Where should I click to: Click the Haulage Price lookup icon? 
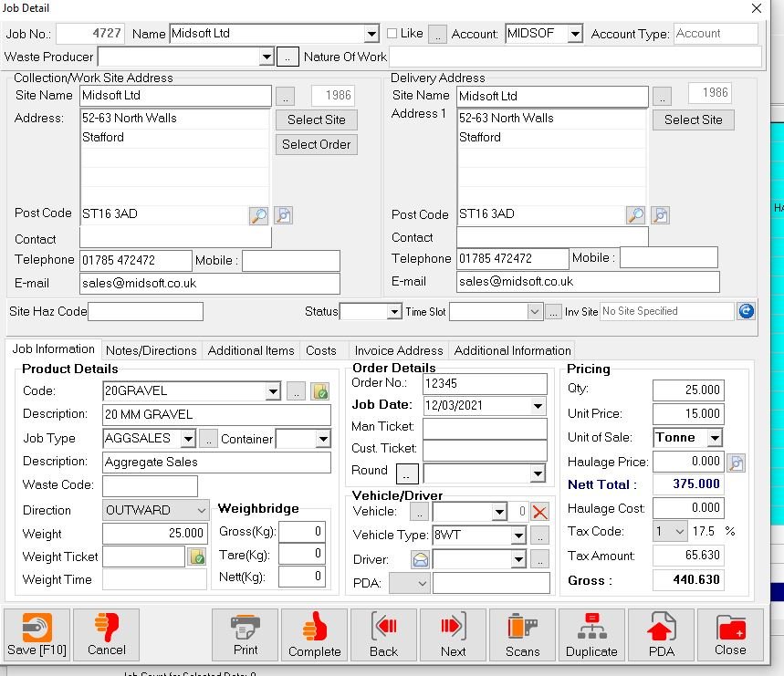point(736,463)
